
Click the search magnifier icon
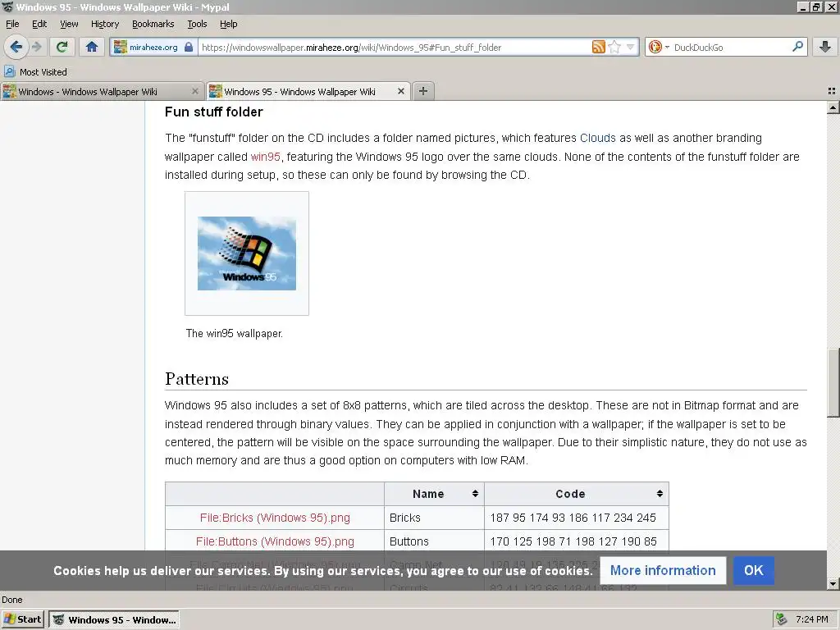point(797,47)
